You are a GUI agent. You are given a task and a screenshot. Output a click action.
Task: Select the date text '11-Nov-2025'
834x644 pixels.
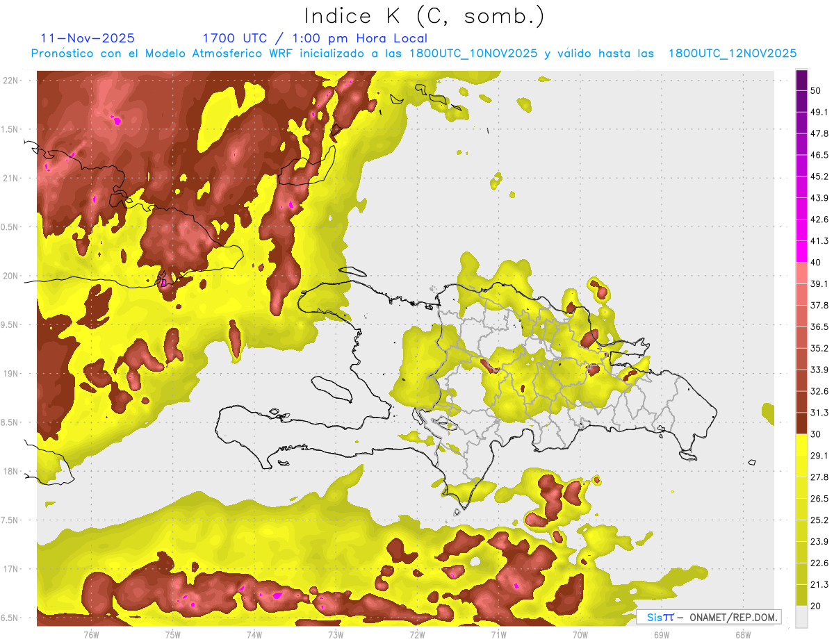click(x=88, y=38)
